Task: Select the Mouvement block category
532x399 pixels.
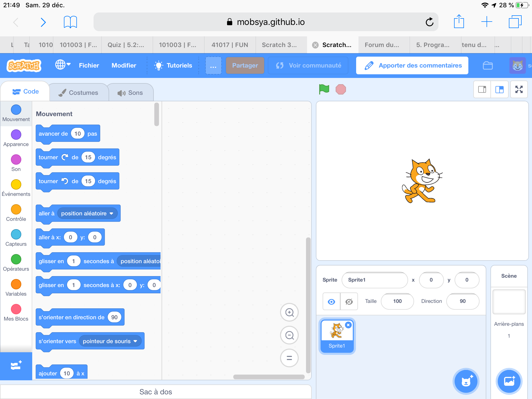Action: 16,113
